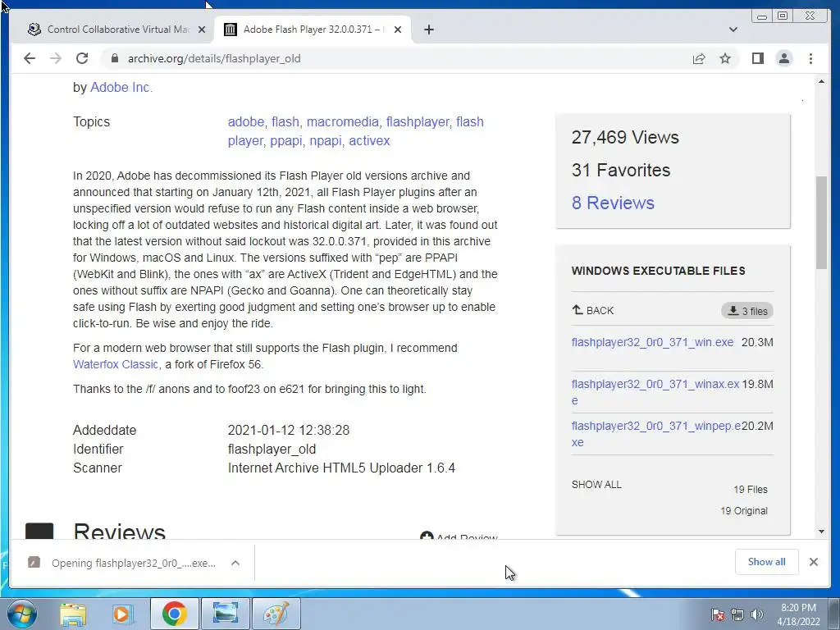The image size is (840, 630).
Task: Go back to the previous page
Action: click(30, 58)
